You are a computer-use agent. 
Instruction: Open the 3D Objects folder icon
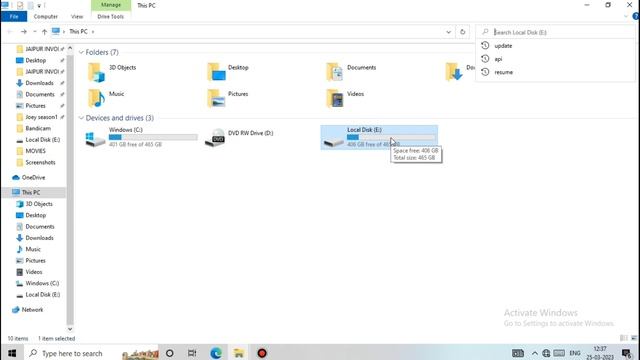(96, 72)
